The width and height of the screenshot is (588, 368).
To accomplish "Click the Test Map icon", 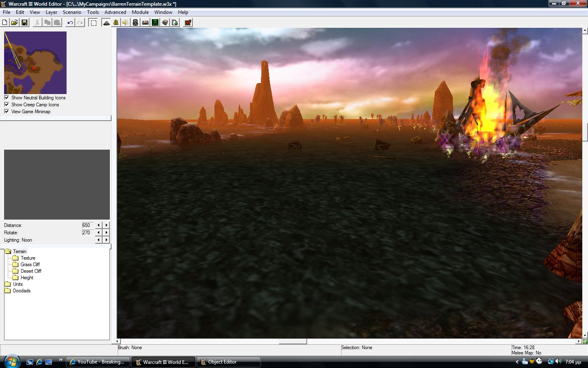I will pos(188,22).
